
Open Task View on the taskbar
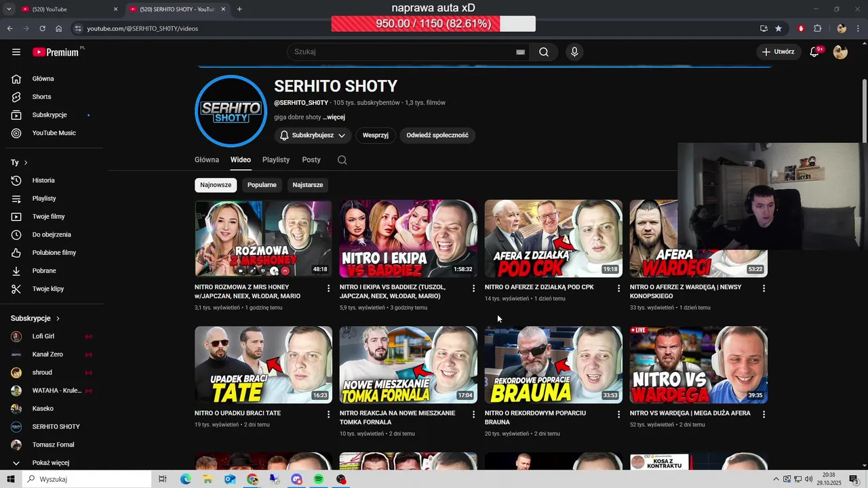[x=163, y=479]
